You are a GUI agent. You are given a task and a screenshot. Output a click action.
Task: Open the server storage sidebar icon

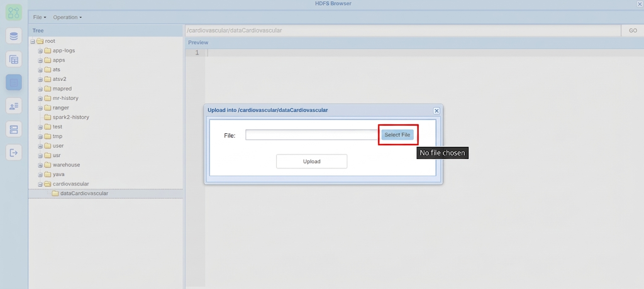pyautogui.click(x=14, y=129)
